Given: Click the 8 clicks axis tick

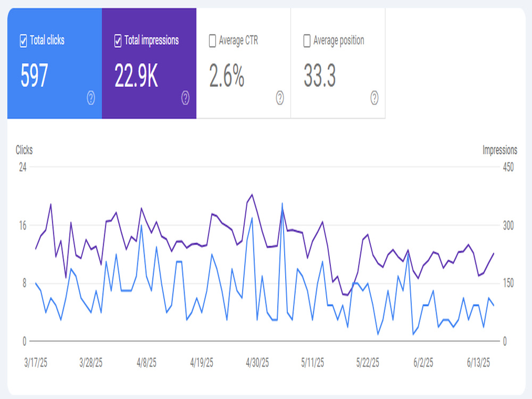Looking at the screenshot, I should click(24, 284).
